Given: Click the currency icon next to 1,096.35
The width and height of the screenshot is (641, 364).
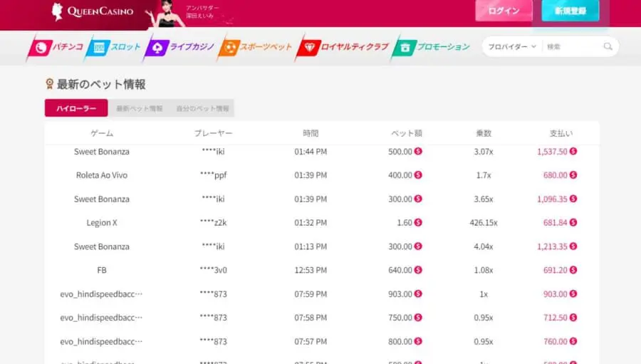Looking at the screenshot, I should 573,199.
